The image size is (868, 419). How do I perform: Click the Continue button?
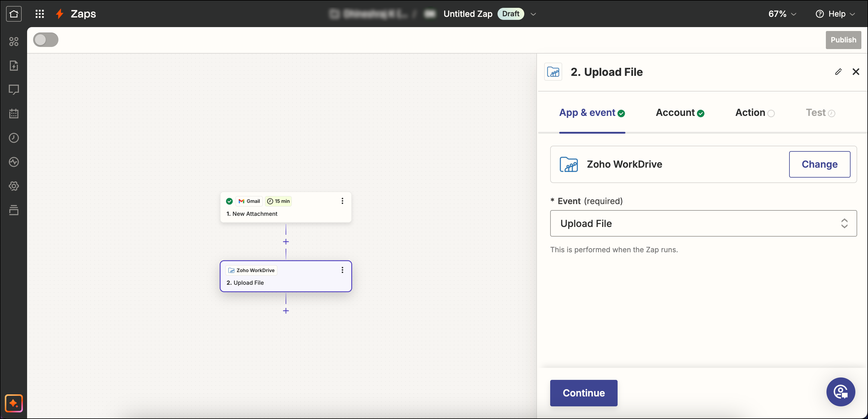(584, 393)
